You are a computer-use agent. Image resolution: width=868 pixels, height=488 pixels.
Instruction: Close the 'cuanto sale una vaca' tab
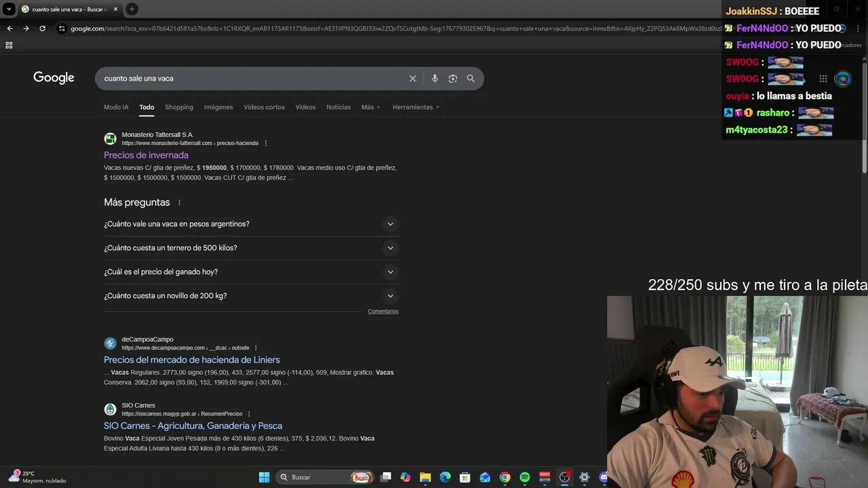coord(115,9)
